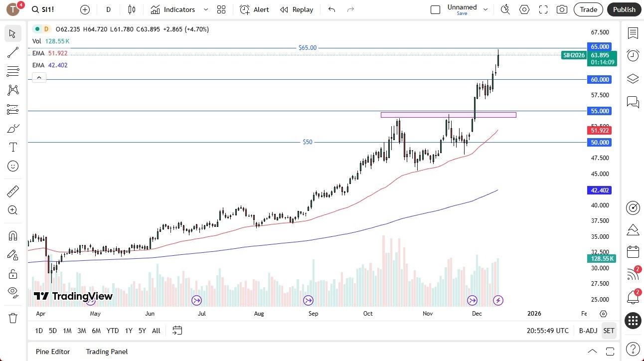
Task: Select the trend line drawing tool
Action: click(12, 52)
